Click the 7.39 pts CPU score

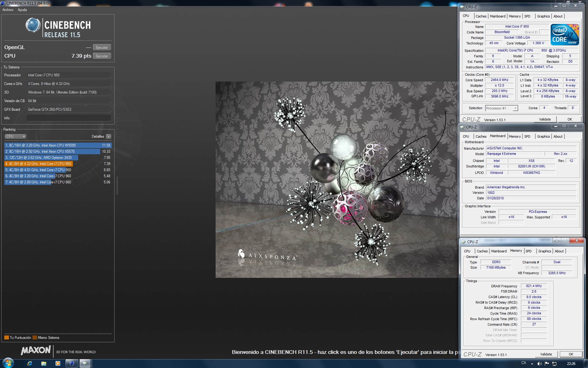click(x=81, y=56)
